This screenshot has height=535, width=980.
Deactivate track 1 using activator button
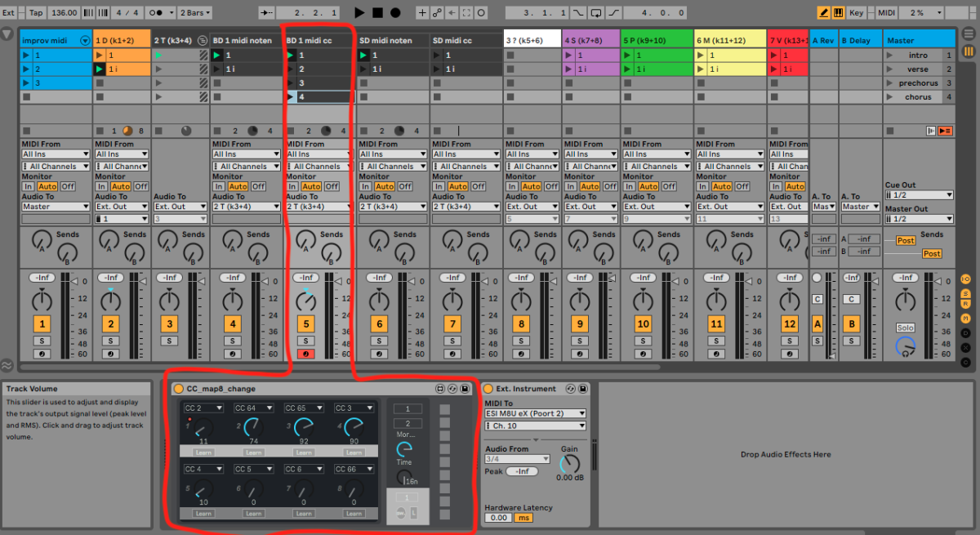(x=42, y=324)
